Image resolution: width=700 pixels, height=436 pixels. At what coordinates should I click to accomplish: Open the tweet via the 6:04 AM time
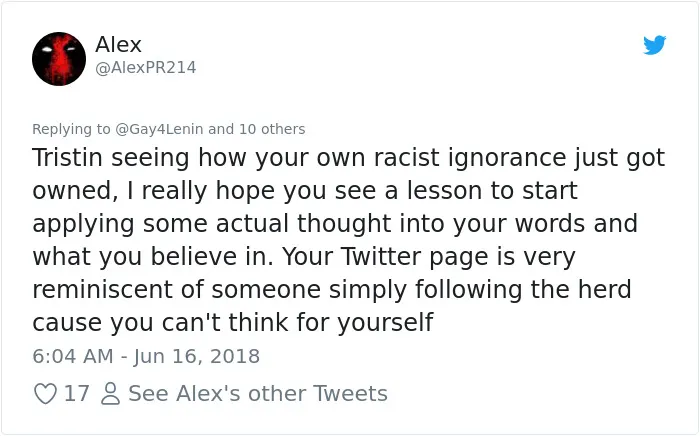click(73, 357)
